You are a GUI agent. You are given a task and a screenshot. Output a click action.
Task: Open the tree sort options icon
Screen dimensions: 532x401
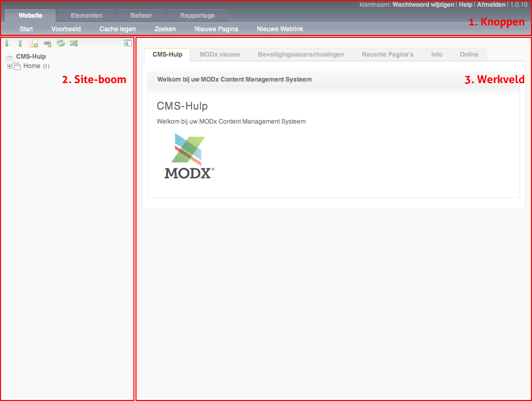(x=74, y=43)
